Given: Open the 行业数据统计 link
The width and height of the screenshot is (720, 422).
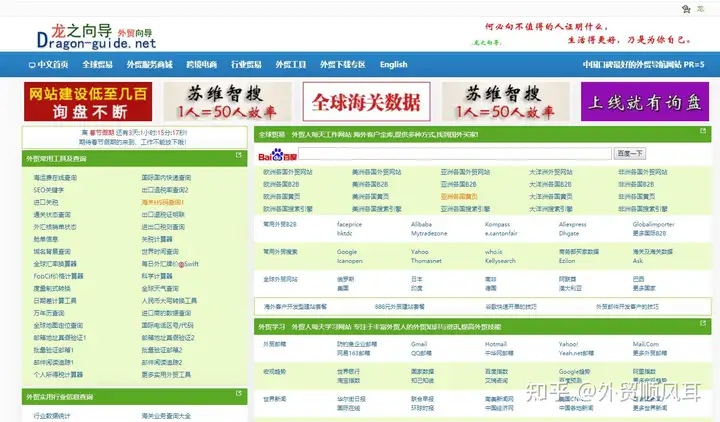Looking at the screenshot, I should click(52, 416).
